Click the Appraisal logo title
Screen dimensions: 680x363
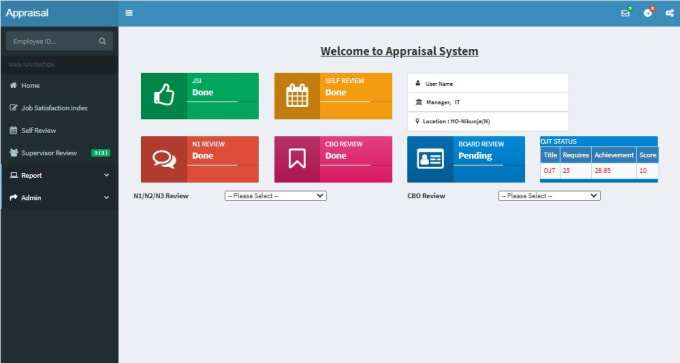pyautogui.click(x=27, y=13)
